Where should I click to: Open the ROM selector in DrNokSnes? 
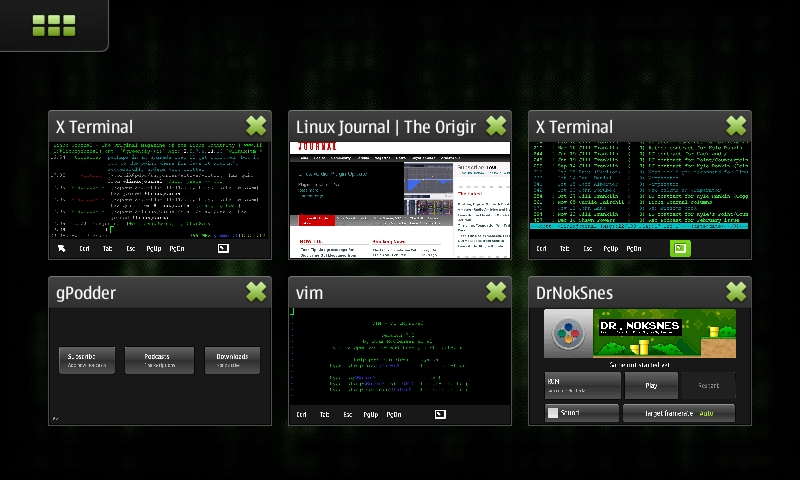(x=581, y=385)
